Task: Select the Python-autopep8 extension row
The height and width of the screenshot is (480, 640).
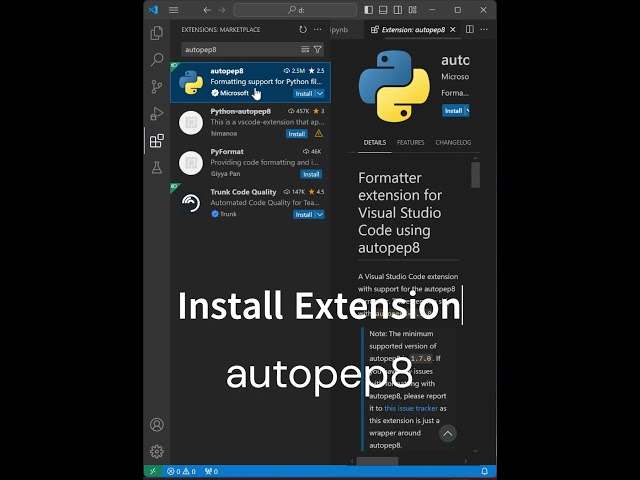Action: point(251,122)
